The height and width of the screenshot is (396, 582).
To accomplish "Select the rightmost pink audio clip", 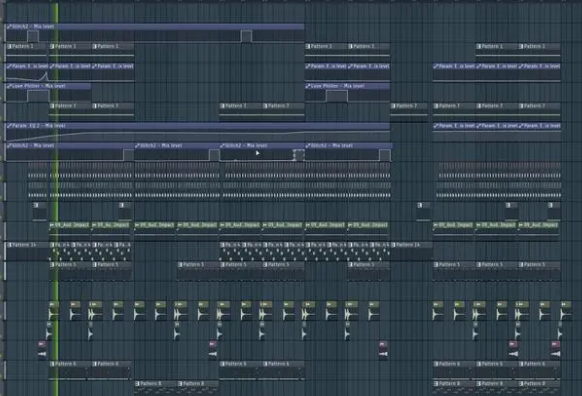I will click(556, 350).
